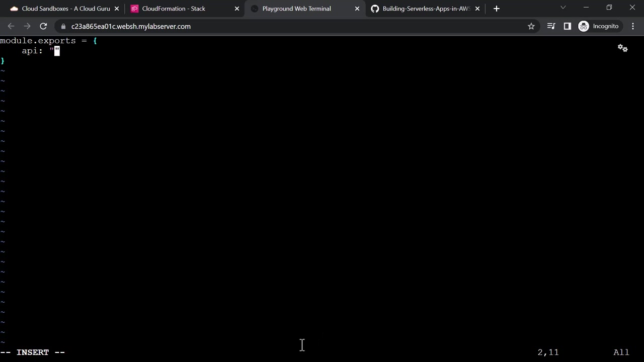
Task: Switch to CloudFormation - Stack tab
Action: (184, 9)
